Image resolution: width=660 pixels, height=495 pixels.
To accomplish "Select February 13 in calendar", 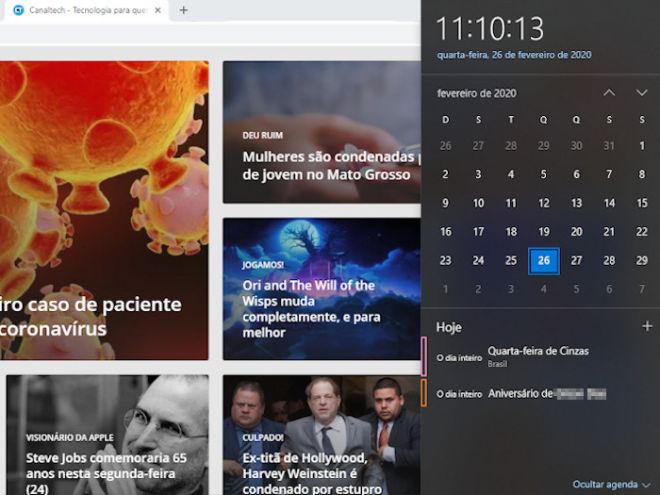I will point(577,203).
